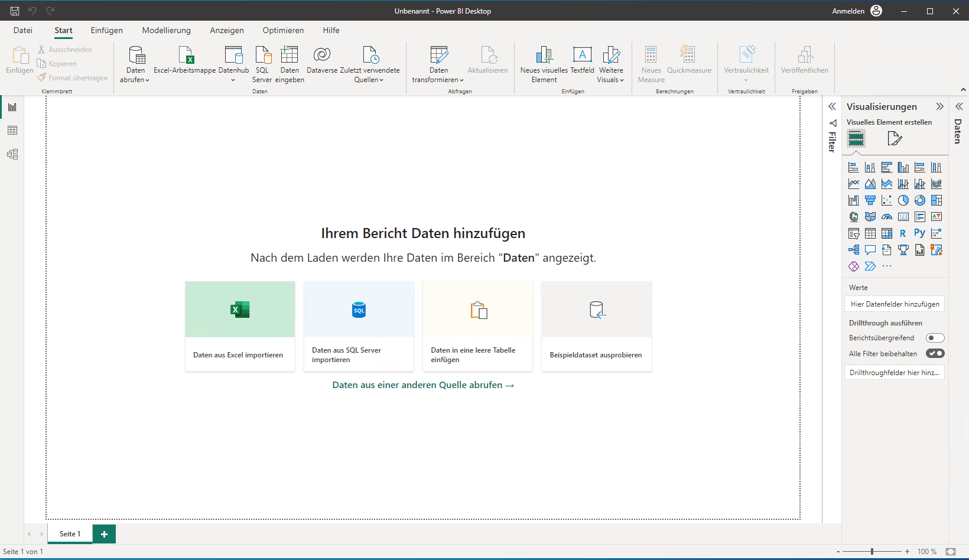
Task: Open the Modellierung ribbon tab
Action: [166, 30]
